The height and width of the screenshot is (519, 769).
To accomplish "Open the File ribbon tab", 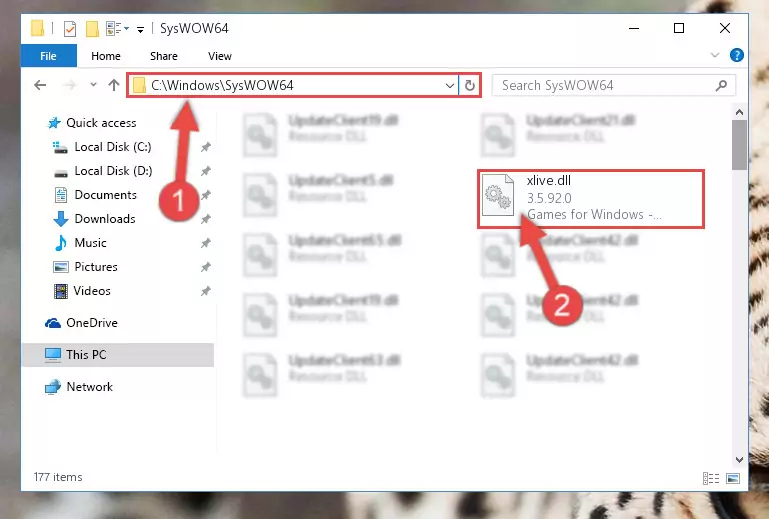I will click(x=49, y=56).
